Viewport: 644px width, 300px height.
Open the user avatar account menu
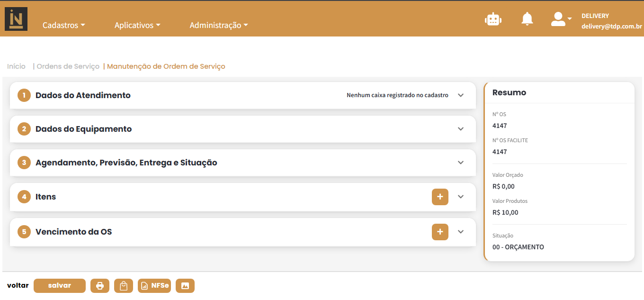pos(561,19)
